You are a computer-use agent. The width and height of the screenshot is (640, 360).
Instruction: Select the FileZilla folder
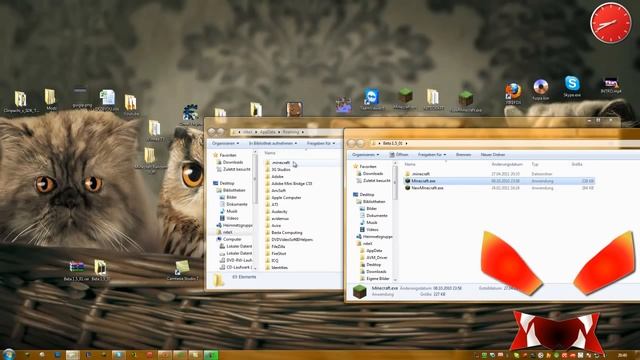(278, 247)
